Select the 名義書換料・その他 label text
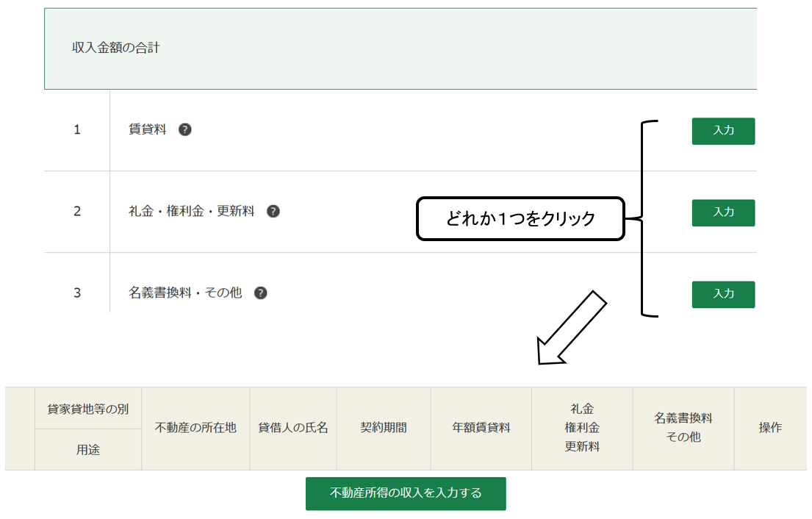The height and width of the screenshot is (519, 812). pos(185,293)
